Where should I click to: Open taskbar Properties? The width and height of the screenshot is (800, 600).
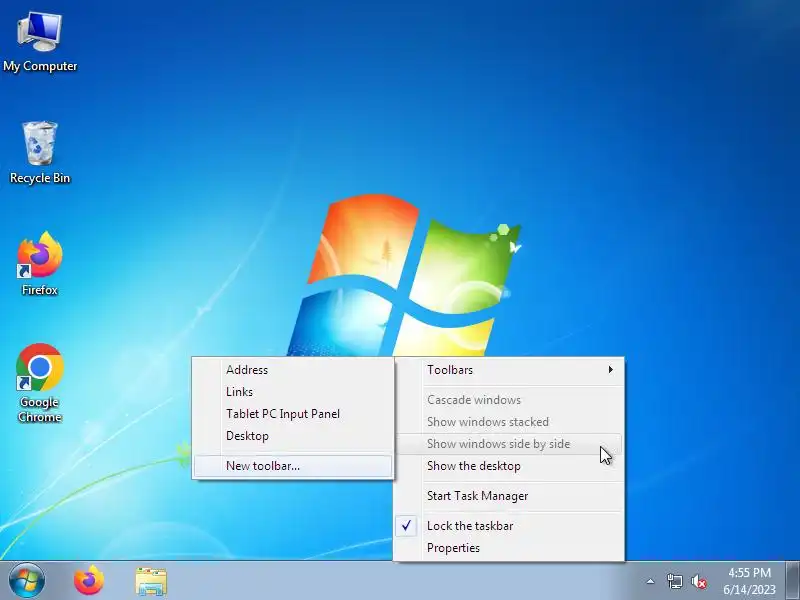[x=509, y=548]
